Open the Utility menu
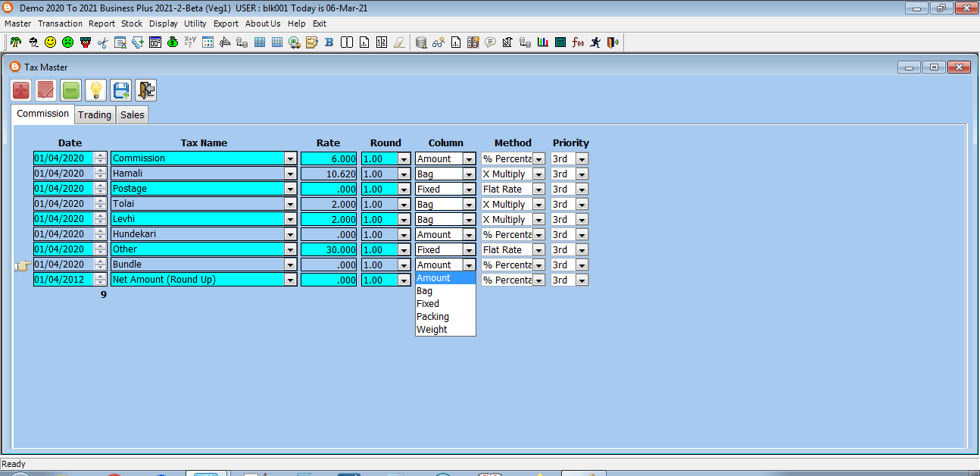 click(195, 23)
